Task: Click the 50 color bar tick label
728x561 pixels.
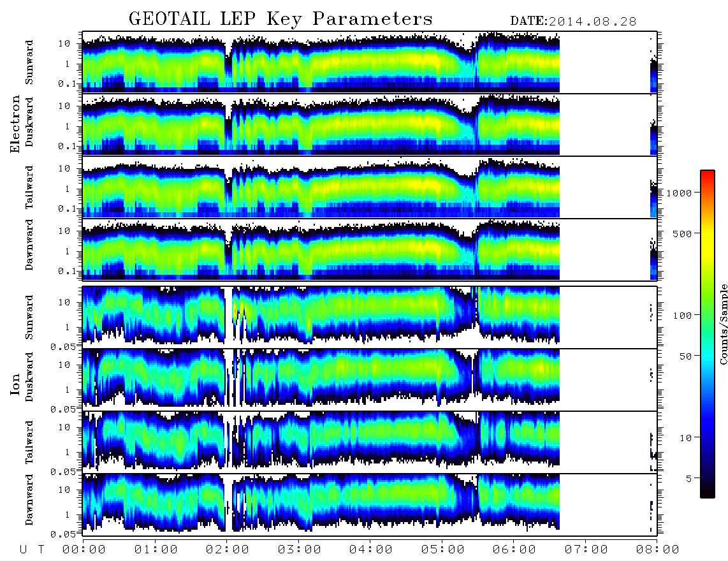Action: click(x=685, y=356)
